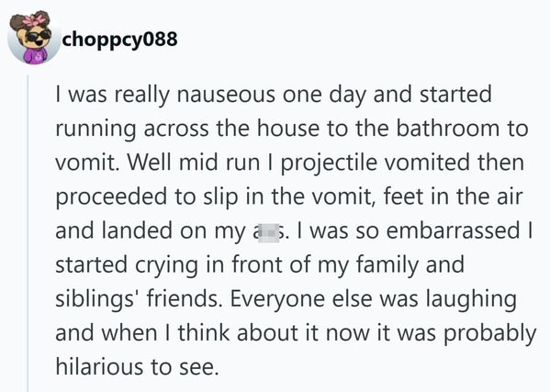Image resolution: width=550 pixels, height=392 pixels.
Task: Click the purple shirt on the avatar
Action: (35, 55)
